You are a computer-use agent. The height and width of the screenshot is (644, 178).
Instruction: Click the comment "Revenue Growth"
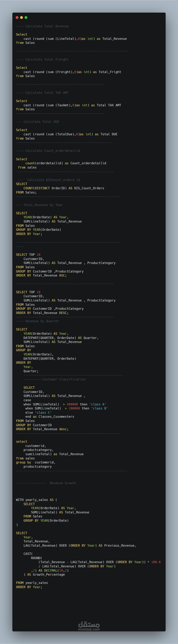46,483
